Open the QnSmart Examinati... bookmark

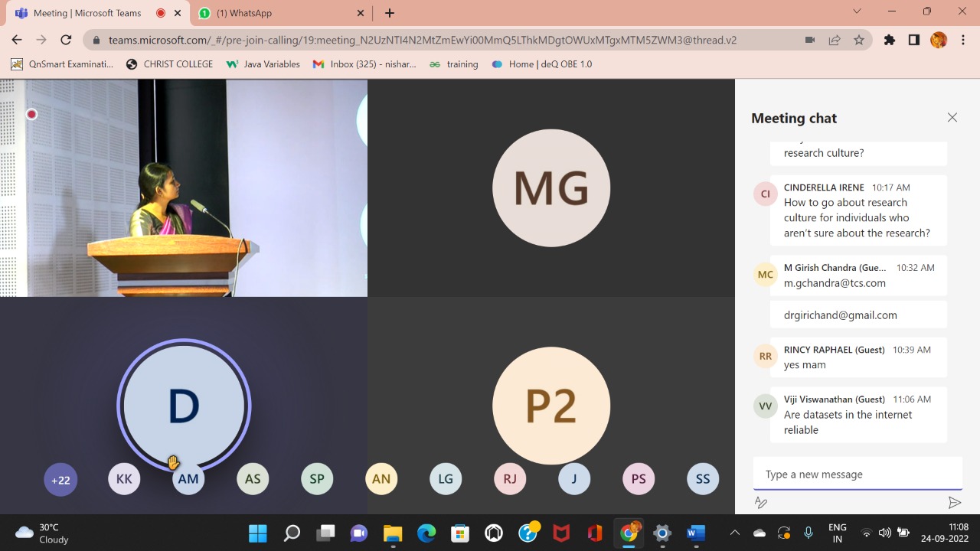coord(62,64)
